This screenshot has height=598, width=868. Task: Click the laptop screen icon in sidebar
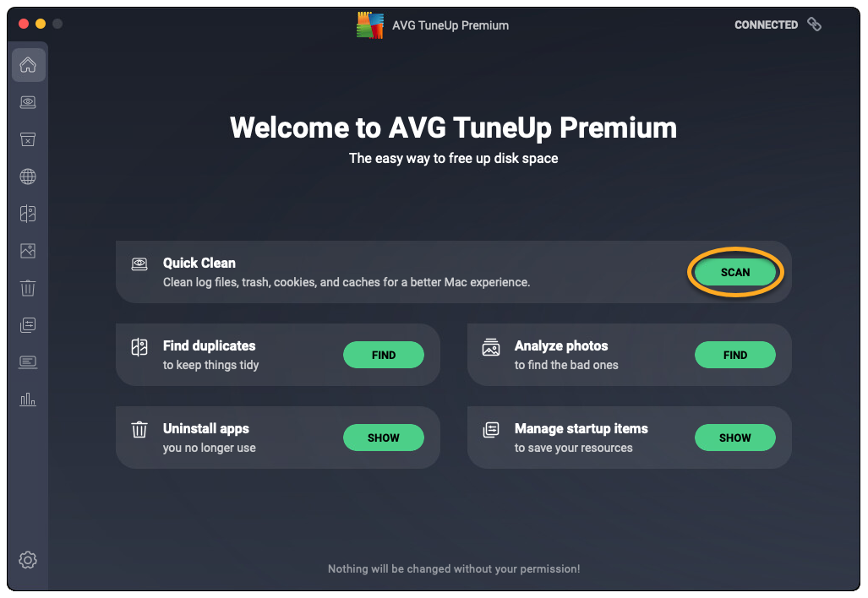(28, 362)
